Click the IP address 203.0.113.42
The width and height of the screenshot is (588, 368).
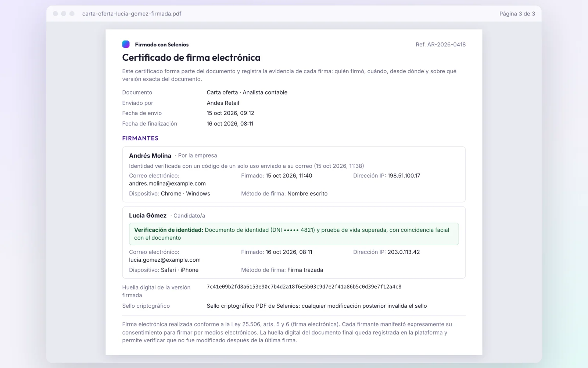coord(404,252)
